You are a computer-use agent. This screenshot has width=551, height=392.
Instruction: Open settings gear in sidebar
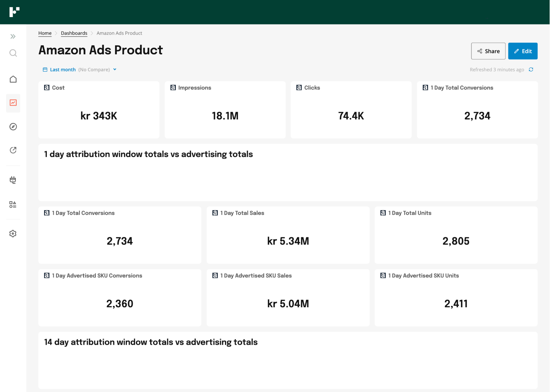[13, 234]
